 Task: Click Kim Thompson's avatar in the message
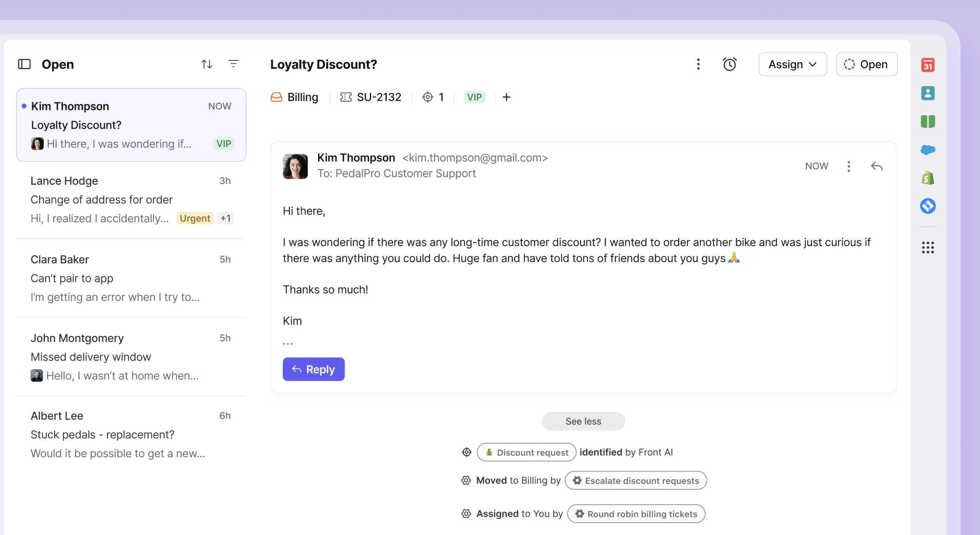[295, 166]
